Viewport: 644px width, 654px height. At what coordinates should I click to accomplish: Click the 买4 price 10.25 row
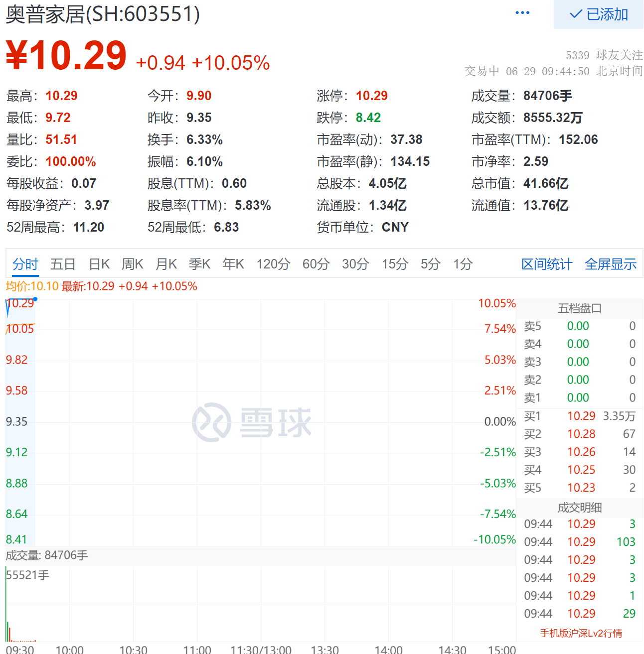click(x=580, y=470)
